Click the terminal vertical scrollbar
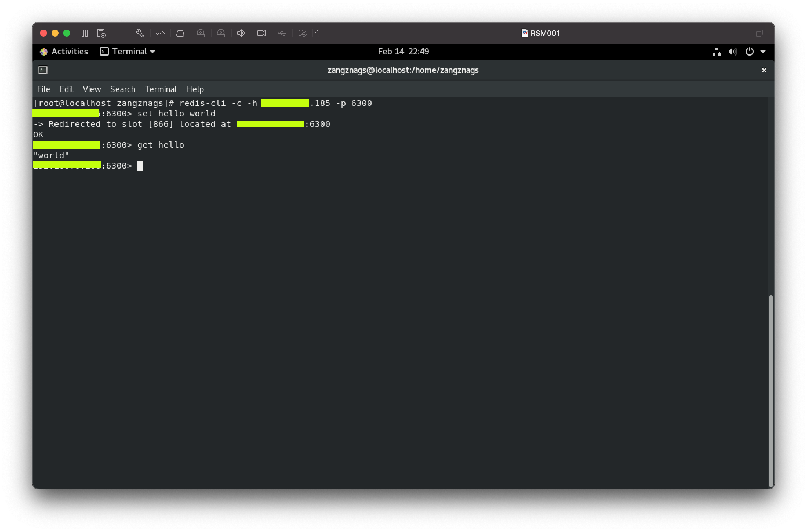Viewport: 807px width, 532px height. point(771,390)
